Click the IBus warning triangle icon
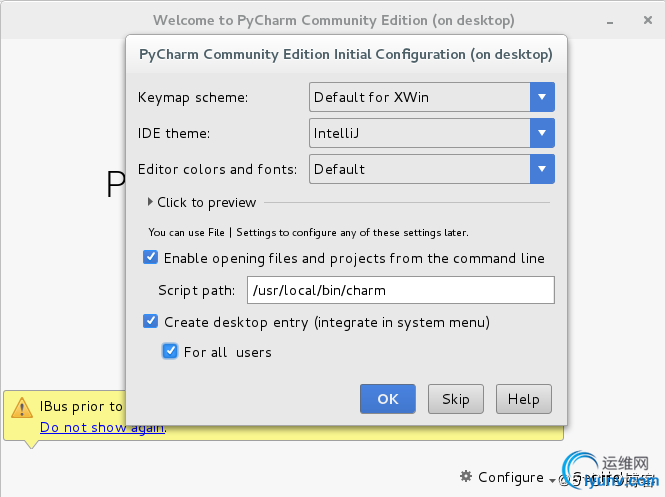Viewport: 665px width, 497px height. 22,408
